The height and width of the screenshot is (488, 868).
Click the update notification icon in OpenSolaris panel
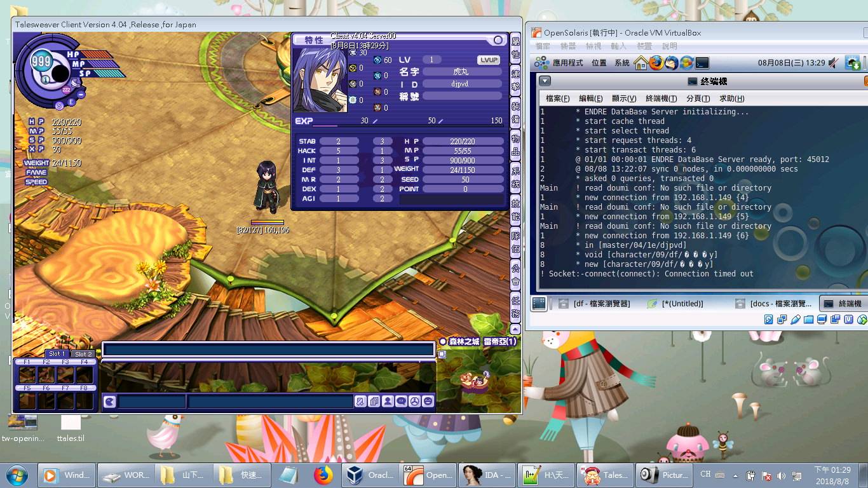coord(853,63)
